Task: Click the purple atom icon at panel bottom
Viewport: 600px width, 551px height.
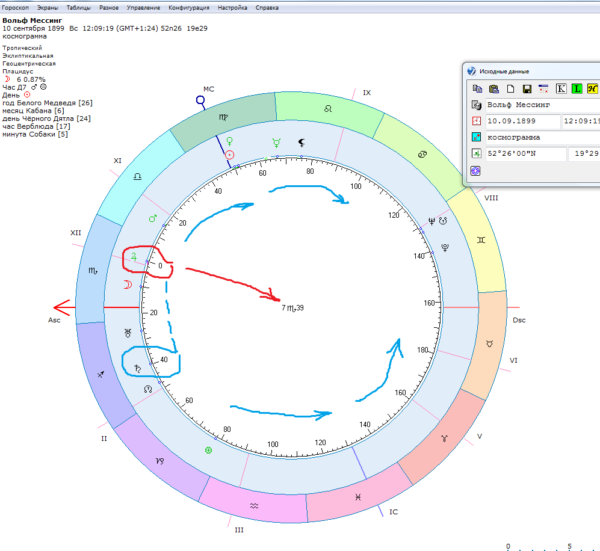Action: (476, 171)
